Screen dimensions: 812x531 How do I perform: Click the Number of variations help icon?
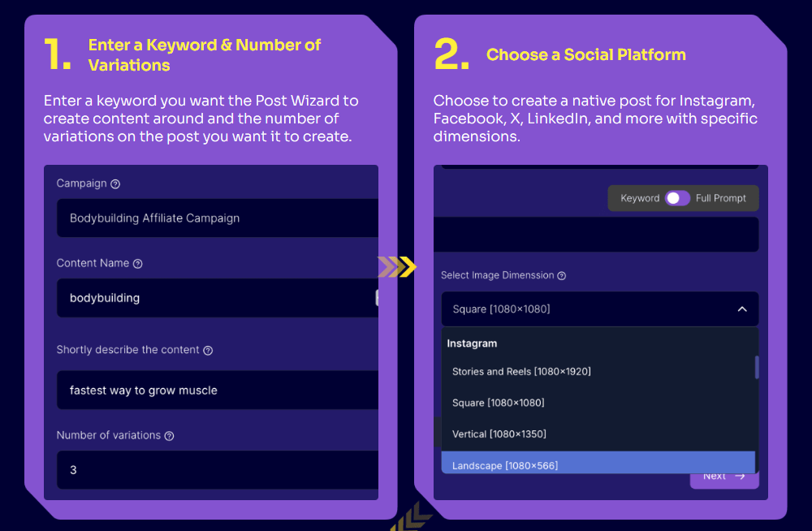click(x=170, y=436)
